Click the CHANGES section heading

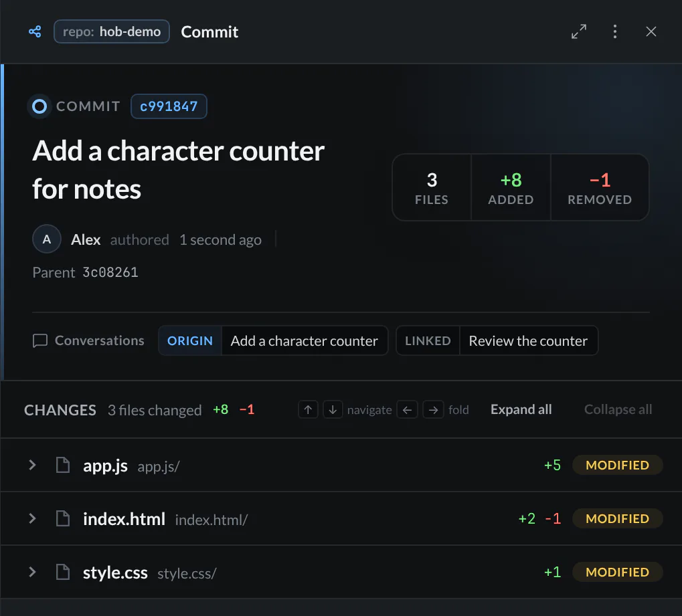60,411
